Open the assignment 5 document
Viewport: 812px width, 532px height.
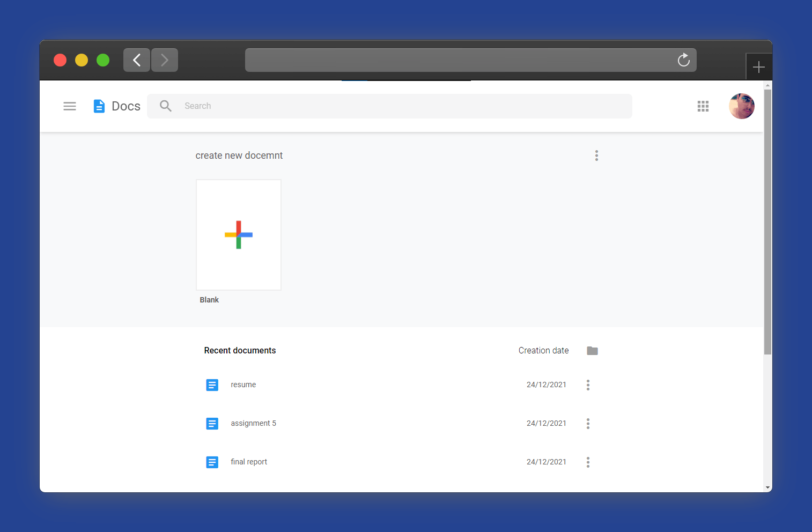[253, 424]
